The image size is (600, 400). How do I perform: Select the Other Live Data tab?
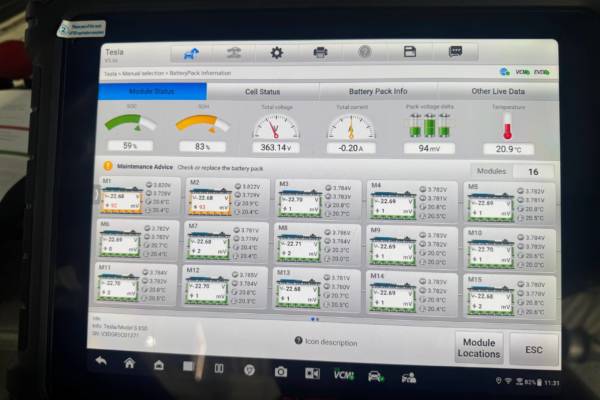(x=497, y=92)
